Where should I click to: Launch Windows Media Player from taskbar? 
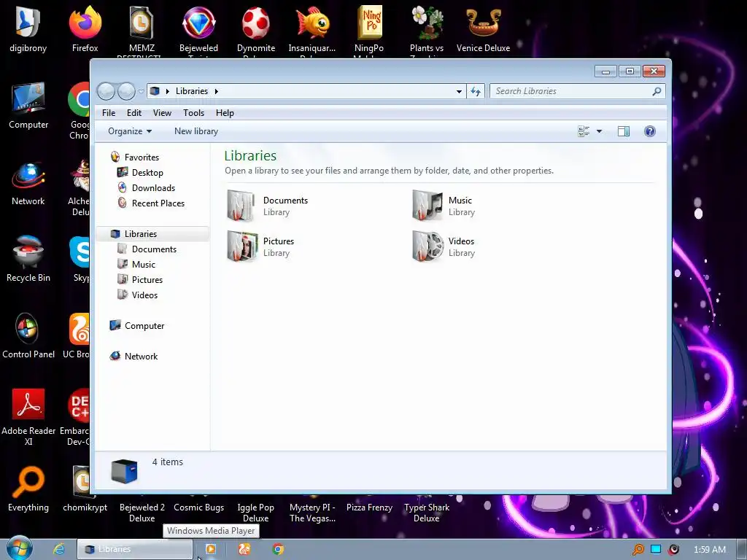click(x=211, y=549)
